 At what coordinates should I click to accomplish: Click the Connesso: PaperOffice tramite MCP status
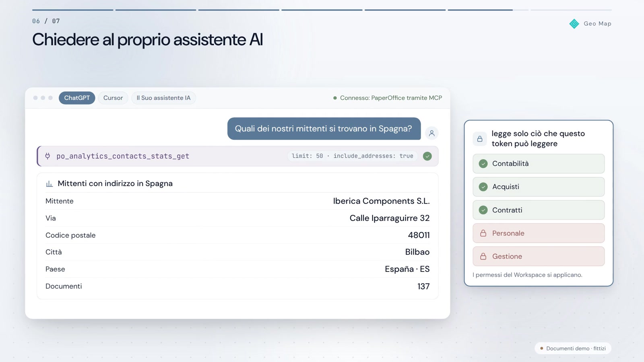click(x=387, y=98)
